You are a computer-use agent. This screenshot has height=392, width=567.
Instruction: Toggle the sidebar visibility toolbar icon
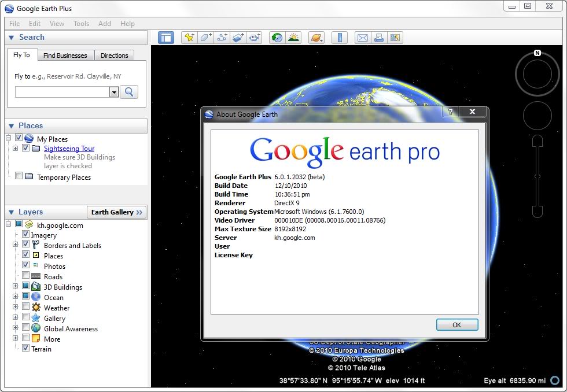click(166, 38)
